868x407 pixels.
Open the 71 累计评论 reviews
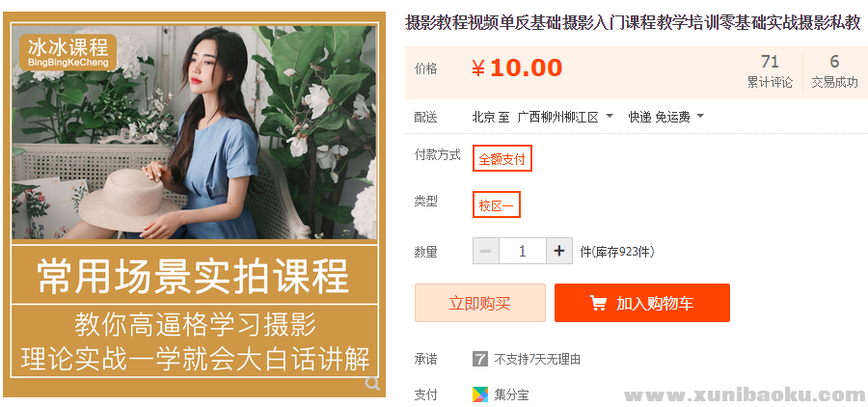[x=770, y=71]
